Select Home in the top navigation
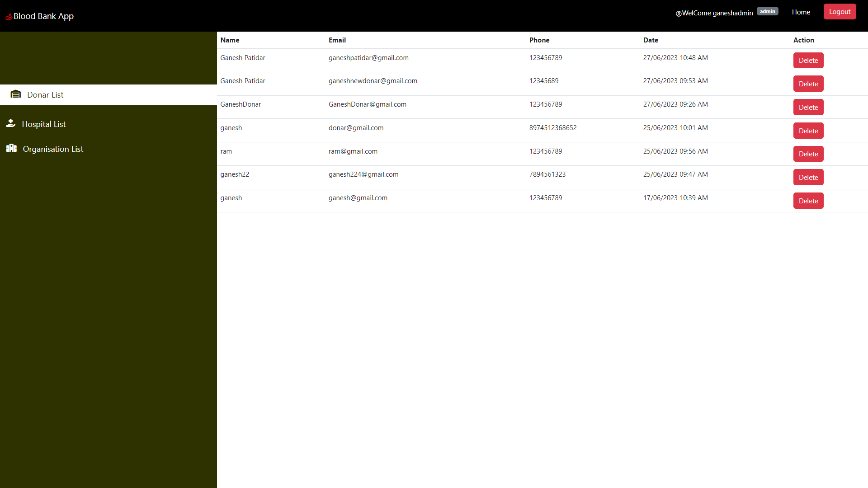Screen dimensions: 868x488 [x=801, y=12]
